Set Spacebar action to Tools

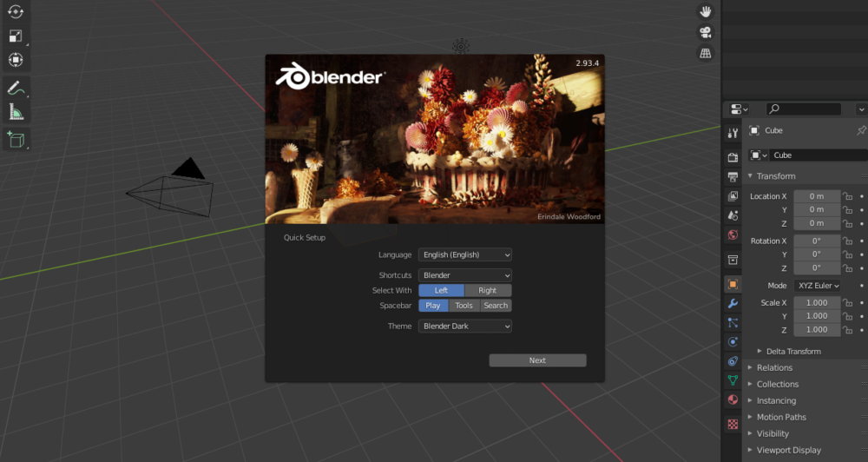464,306
